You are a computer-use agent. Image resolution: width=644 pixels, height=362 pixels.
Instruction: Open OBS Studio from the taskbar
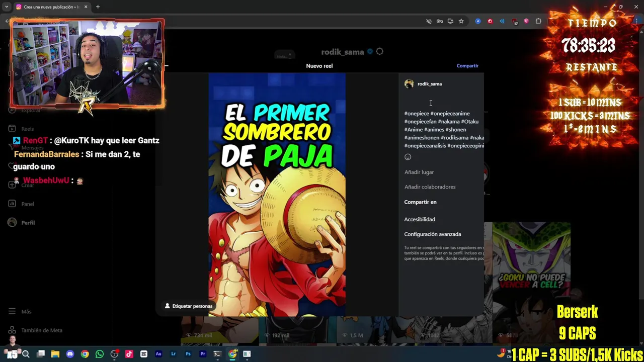pyautogui.click(x=114, y=354)
